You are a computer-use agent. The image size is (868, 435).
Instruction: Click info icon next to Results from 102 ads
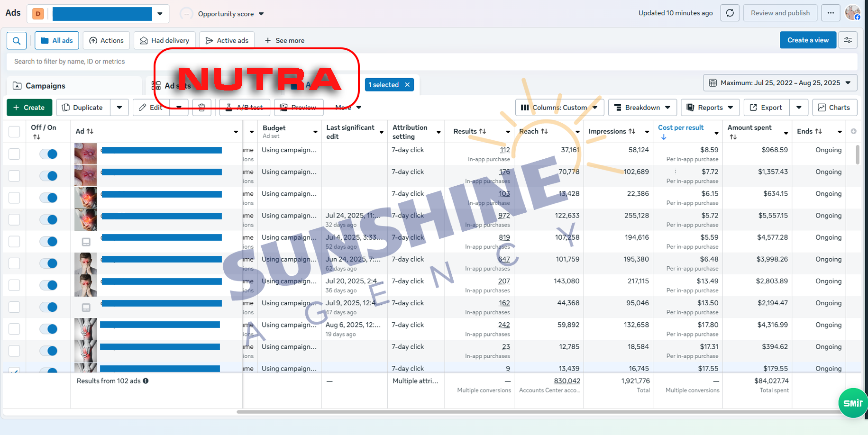point(146,381)
